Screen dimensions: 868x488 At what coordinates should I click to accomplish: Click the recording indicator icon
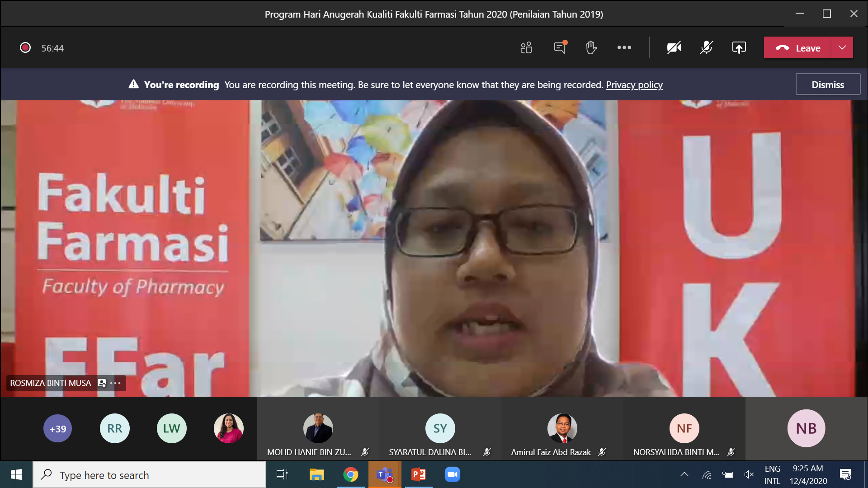(x=25, y=48)
